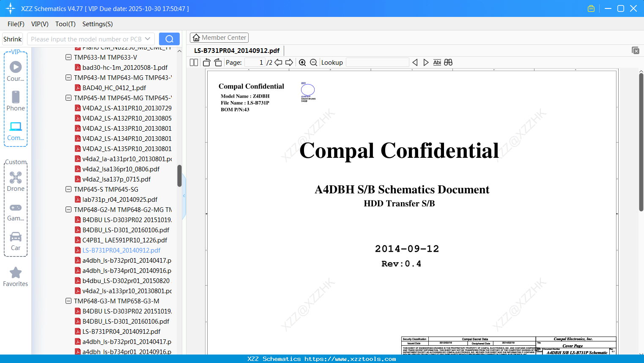Click the Lookup text field
This screenshot has width=644, height=363.
point(378,63)
